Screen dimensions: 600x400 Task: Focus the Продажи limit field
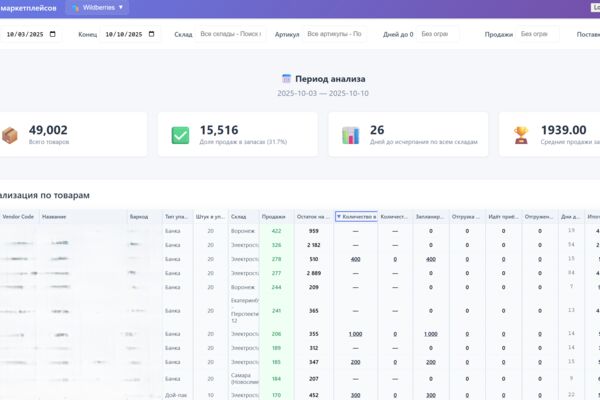[537, 34]
